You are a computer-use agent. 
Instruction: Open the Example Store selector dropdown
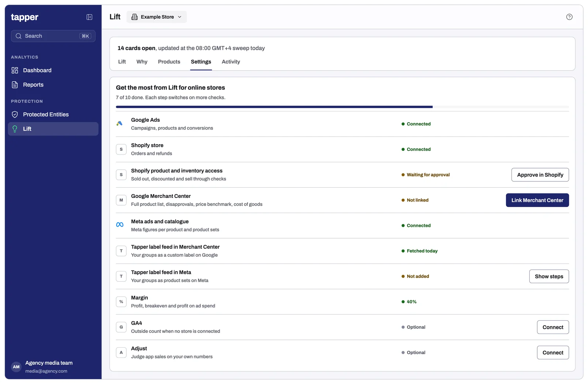[157, 17]
